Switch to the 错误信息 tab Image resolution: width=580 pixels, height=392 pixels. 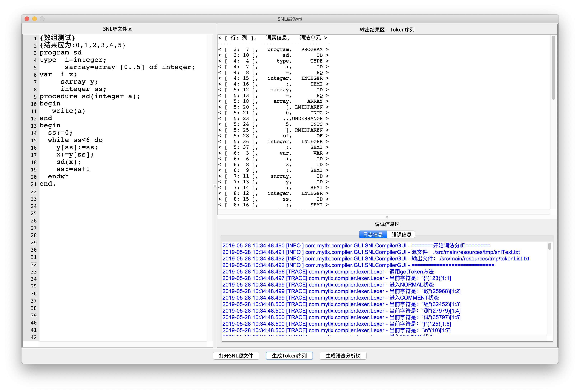click(401, 234)
